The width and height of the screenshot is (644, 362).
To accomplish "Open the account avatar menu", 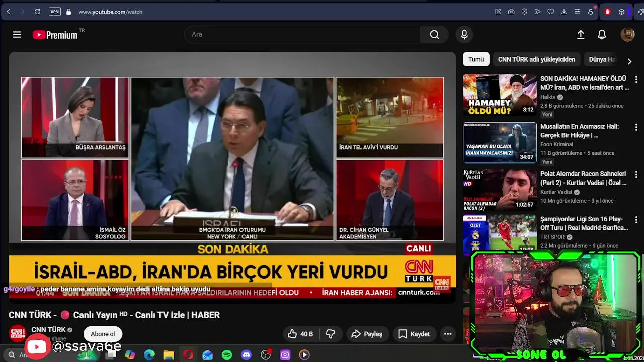I will [627, 34].
